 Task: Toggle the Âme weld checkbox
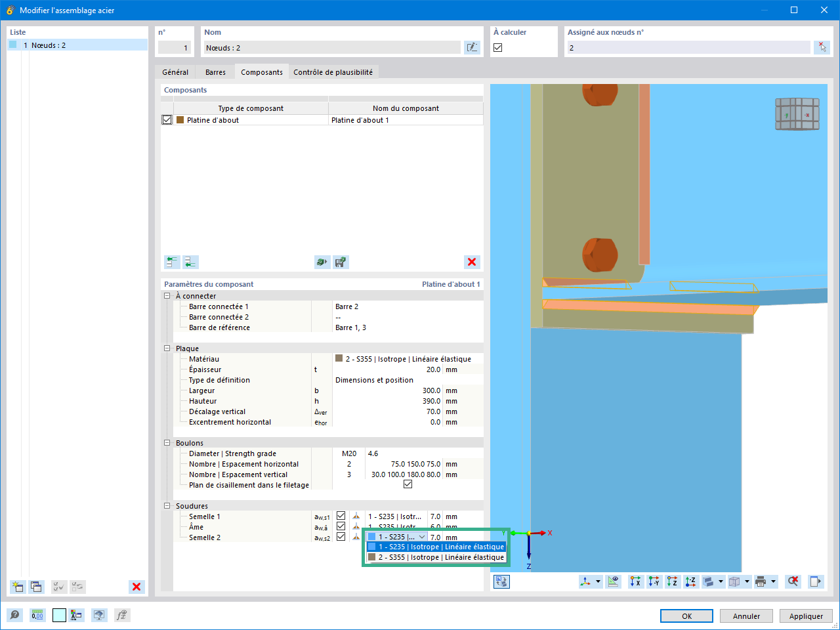pyautogui.click(x=341, y=526)
